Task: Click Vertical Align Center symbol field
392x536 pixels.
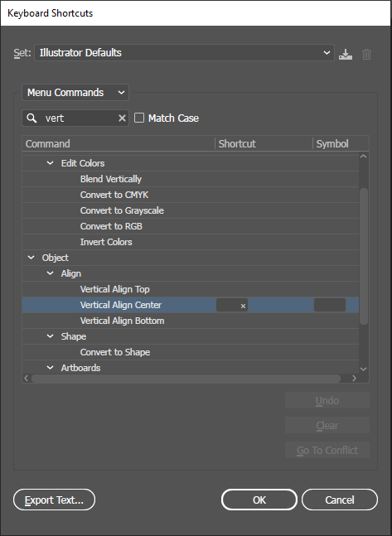Action: [330, 305]
